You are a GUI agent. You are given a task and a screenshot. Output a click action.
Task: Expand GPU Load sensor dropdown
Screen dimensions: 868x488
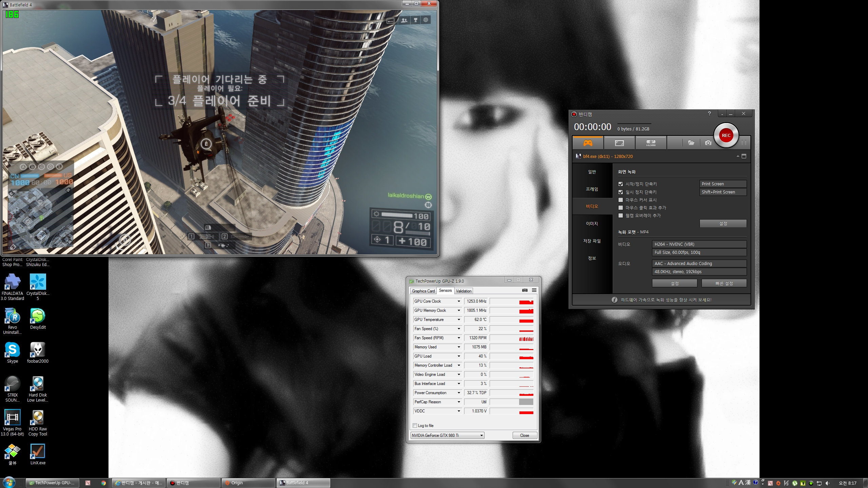coord(459,356)
